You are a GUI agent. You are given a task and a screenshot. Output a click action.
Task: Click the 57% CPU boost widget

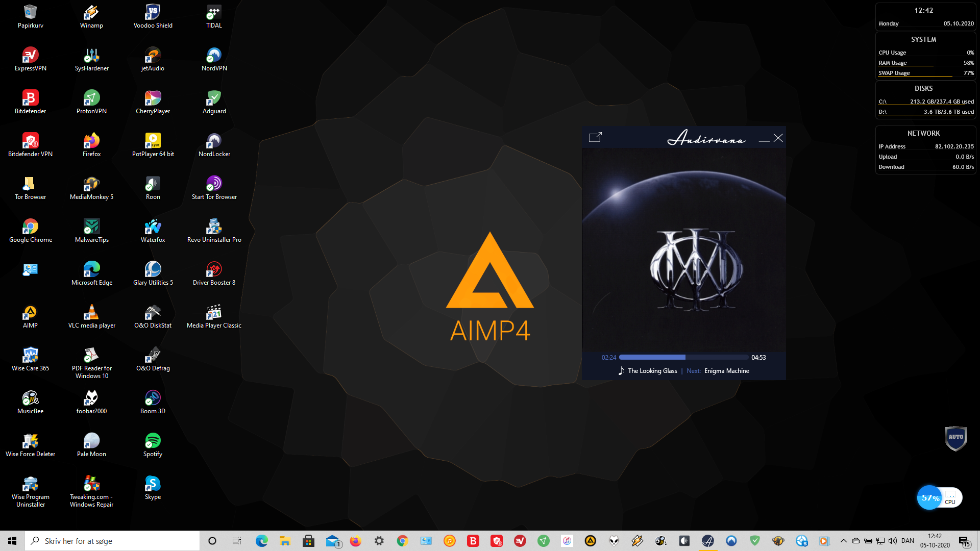point(930,498)
